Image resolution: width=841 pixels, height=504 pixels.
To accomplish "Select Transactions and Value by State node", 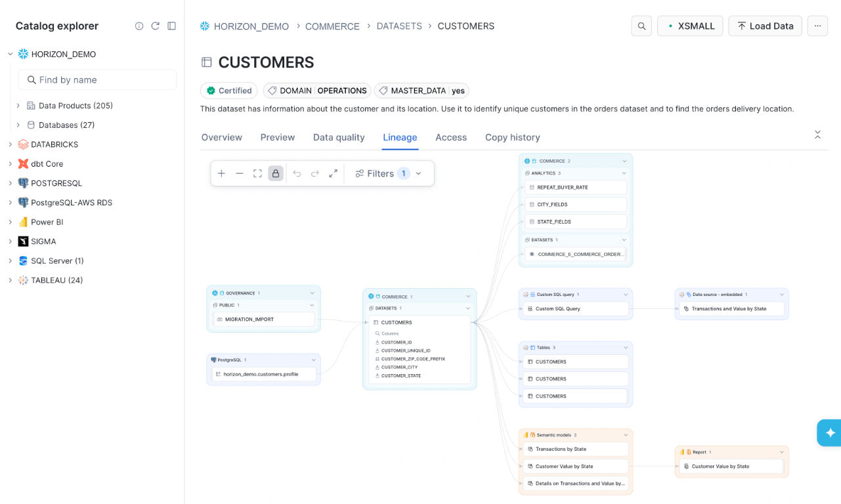I will [732, 308].
